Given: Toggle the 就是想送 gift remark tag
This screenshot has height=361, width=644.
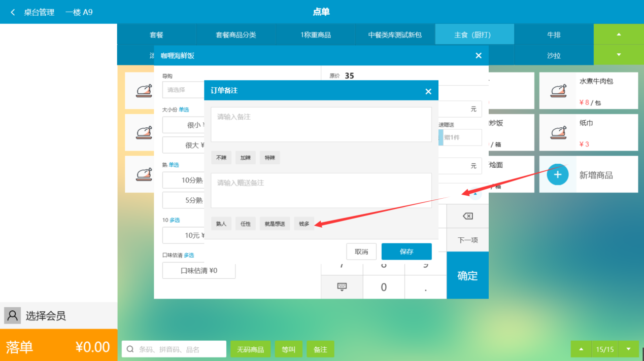Looking at the screenshot, I should [275, 224].
